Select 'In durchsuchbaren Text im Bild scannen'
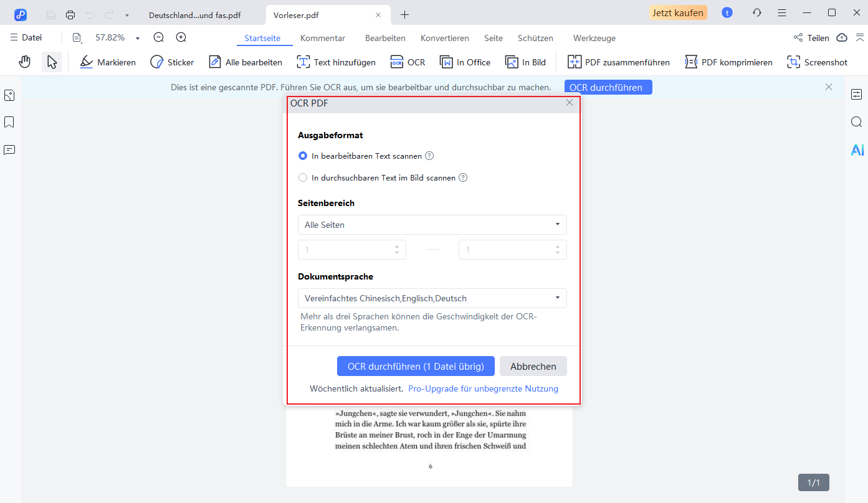The width and height of the screenshot is (868, 503). tap(303, 178)
